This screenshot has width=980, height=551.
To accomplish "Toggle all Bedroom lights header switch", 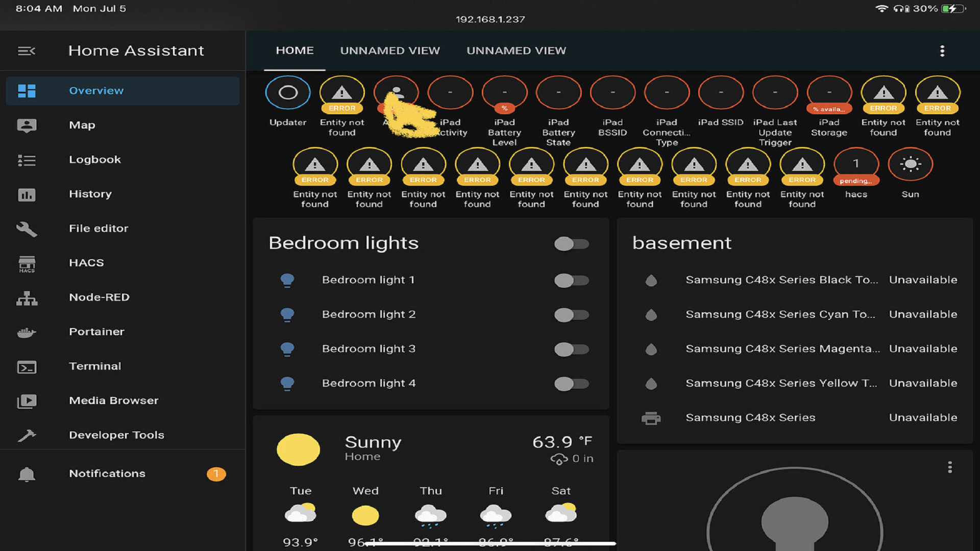I will tap(572, 244).
